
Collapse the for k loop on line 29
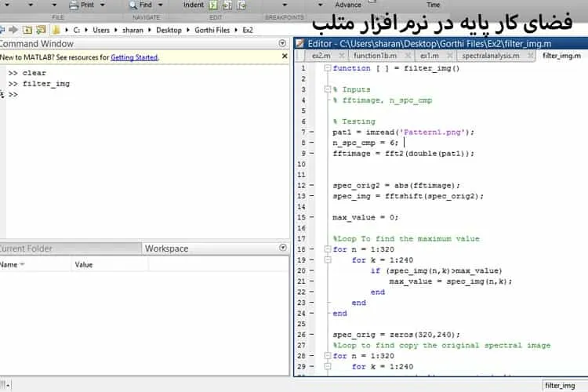(x=328, y=366)
